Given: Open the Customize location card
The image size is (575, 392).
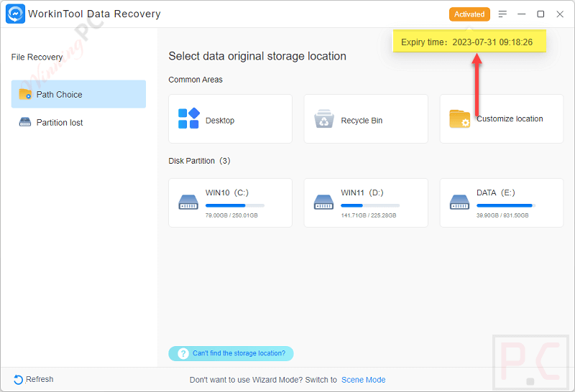Looking at the screenshot, I should (502, 118).
